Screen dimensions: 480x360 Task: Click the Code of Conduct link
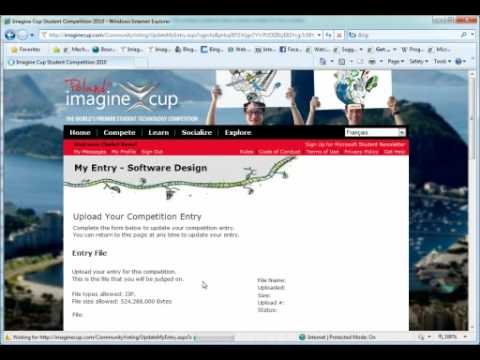[x=279, y=152]
